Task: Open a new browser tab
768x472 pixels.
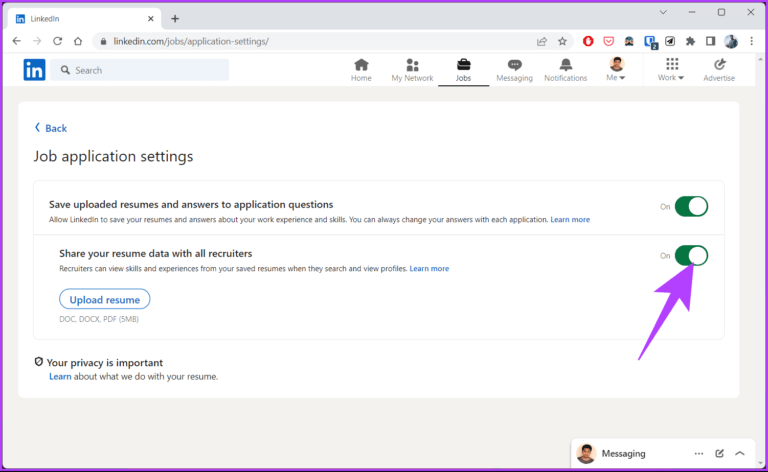Action: click(175, 19)
